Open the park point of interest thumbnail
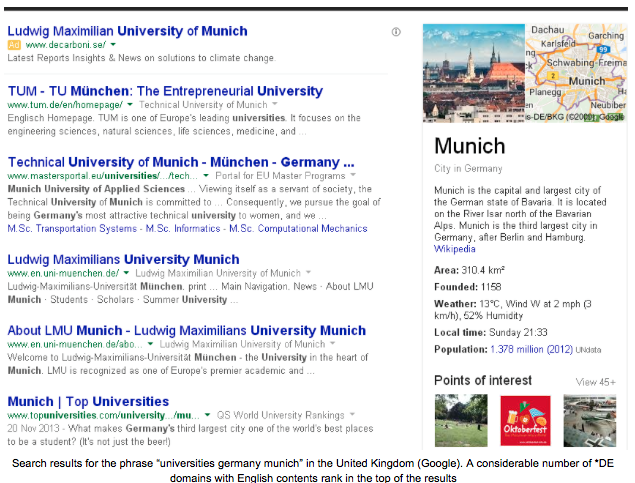 click(461, 421)
